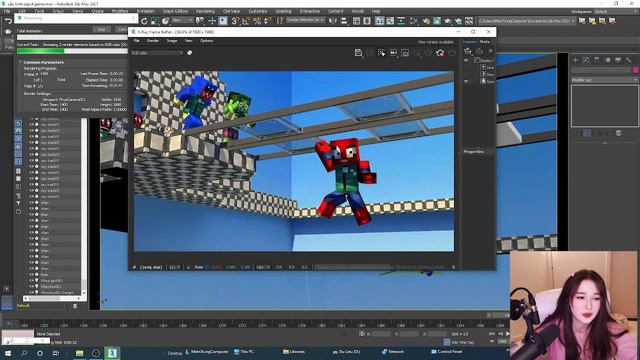Viewport: 640px width, 360px height.
Task: Click Edit Named Selection Sets icon
Action: (x=280, y=20)
